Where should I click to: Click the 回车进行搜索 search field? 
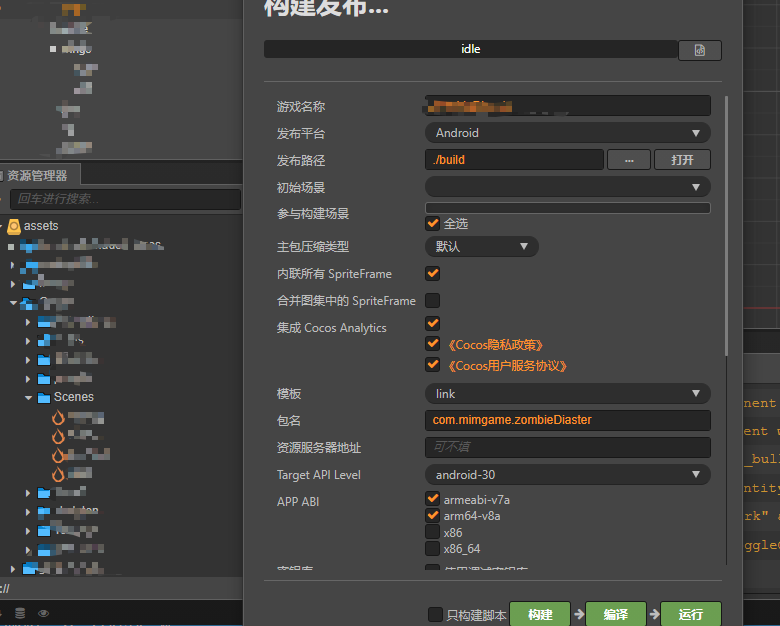coord(125,199)
